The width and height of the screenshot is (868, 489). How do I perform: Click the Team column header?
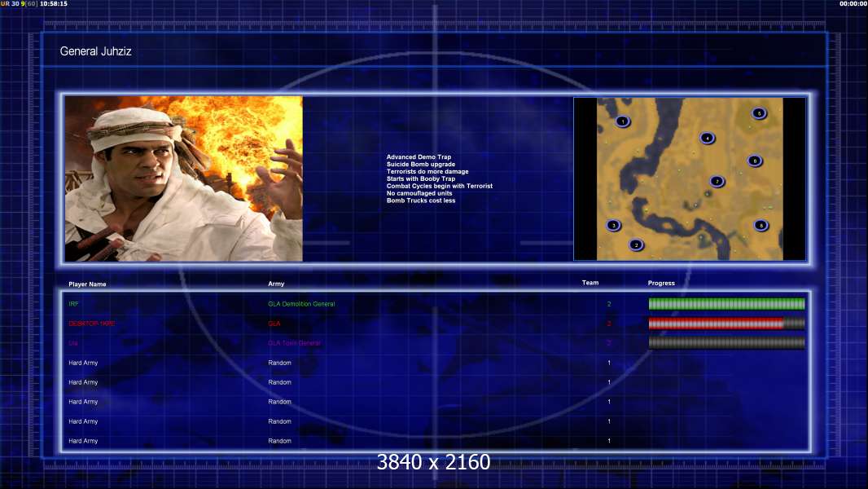590,283
